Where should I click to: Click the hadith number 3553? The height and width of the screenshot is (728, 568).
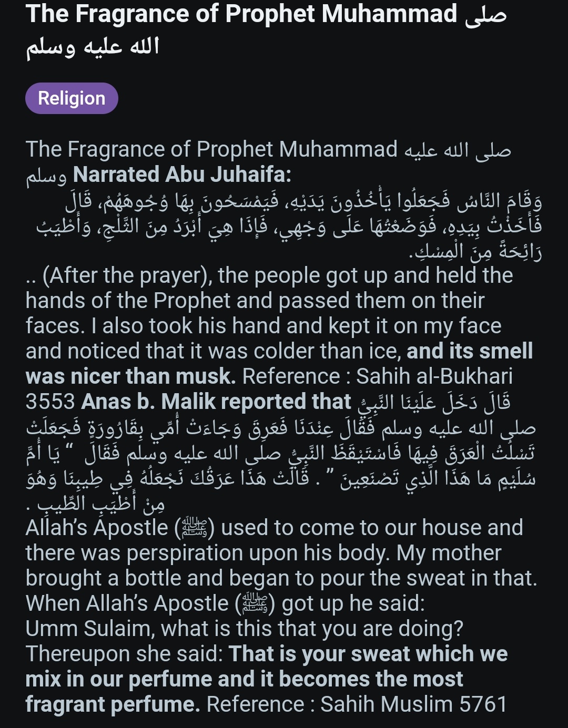click(50, 402)
